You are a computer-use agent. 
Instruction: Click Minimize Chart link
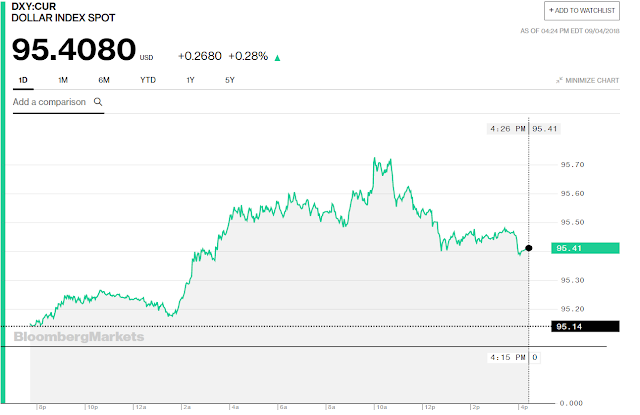[592, 80]
